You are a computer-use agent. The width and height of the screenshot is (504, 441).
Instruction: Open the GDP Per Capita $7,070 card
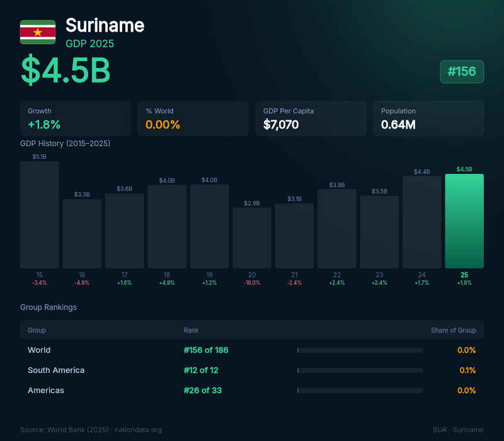(311, 118)
